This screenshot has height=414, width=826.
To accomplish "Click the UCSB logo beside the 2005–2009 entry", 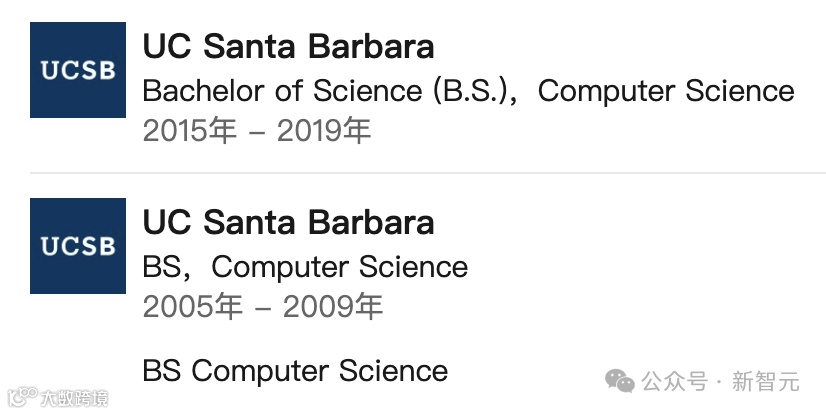I will pyautogui.click(x=78, y=245).
